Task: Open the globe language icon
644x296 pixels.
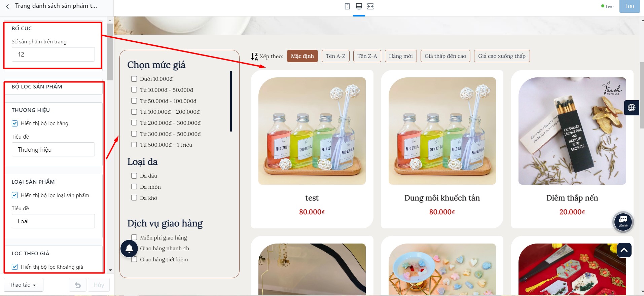Action: click(632, 108)
